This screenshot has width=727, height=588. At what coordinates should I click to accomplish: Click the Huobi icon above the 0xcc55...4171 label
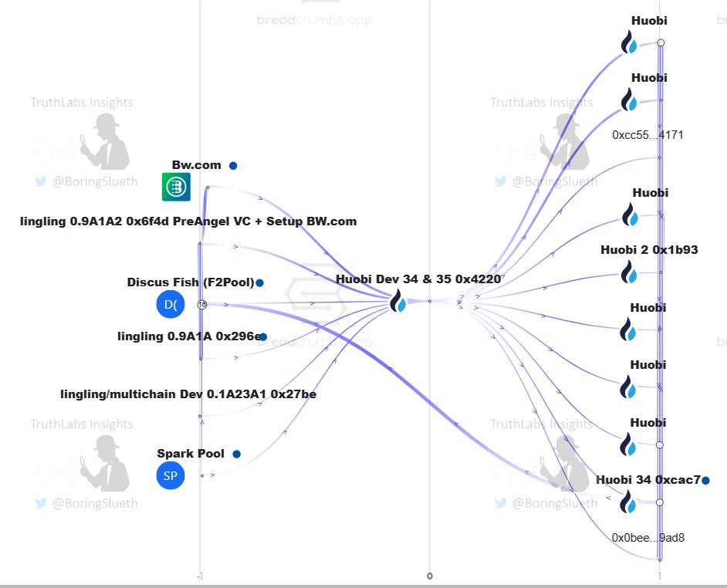pos(631,100)
